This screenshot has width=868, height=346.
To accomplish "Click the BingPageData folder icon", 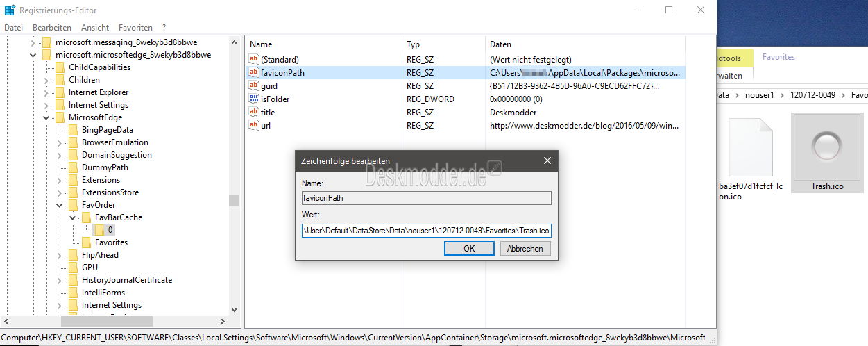I will click(73, 130).
